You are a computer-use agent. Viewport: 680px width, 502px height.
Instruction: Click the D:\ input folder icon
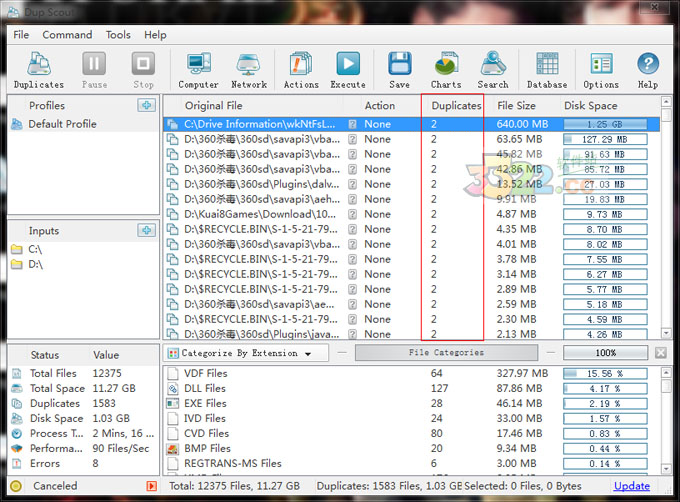coord(16,264)
